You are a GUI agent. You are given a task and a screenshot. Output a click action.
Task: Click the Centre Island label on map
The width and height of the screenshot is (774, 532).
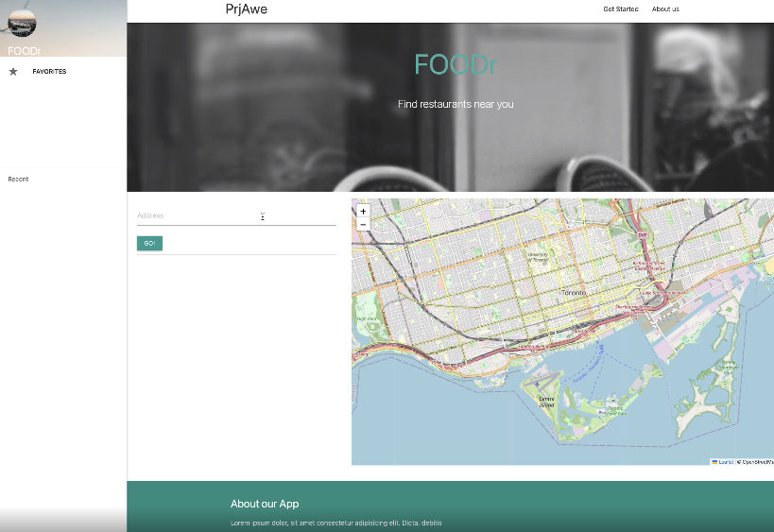(546, 402)
